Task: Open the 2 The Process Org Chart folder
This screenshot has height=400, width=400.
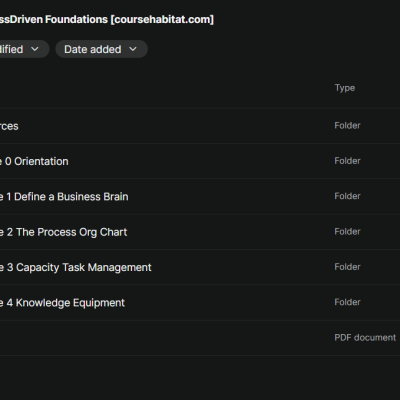Action: 63,232
